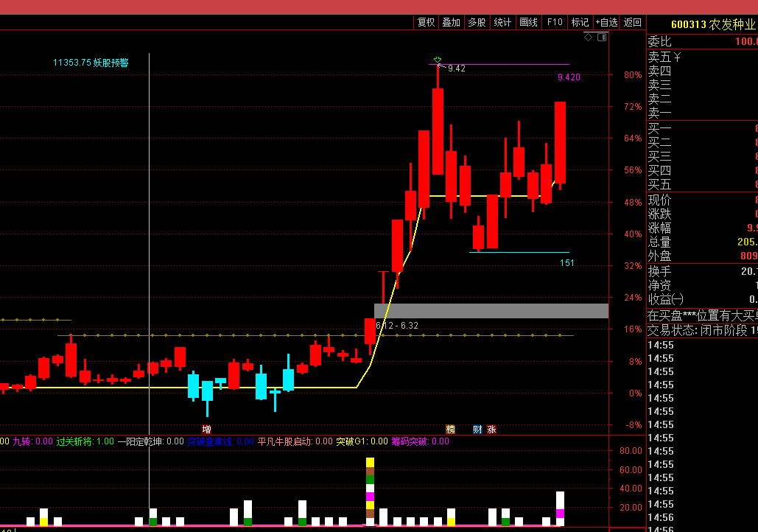Click the 卖五 order row label
This screenshot has width=758, height=532.
[660, 57]
